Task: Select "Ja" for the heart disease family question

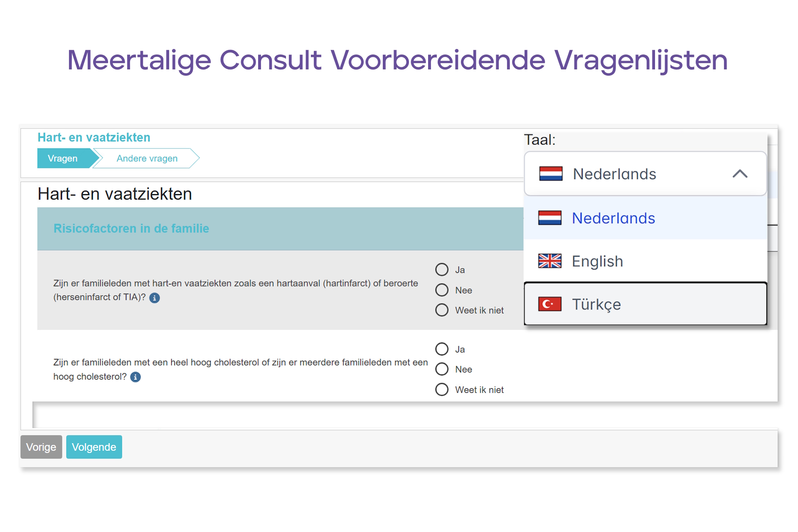Action: coord(442,269)
